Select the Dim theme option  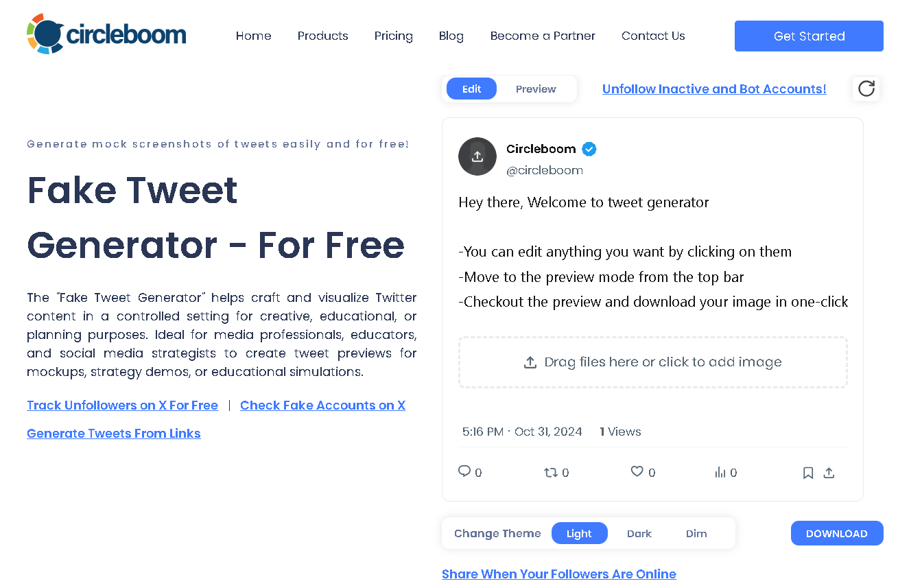click(696, 533)
